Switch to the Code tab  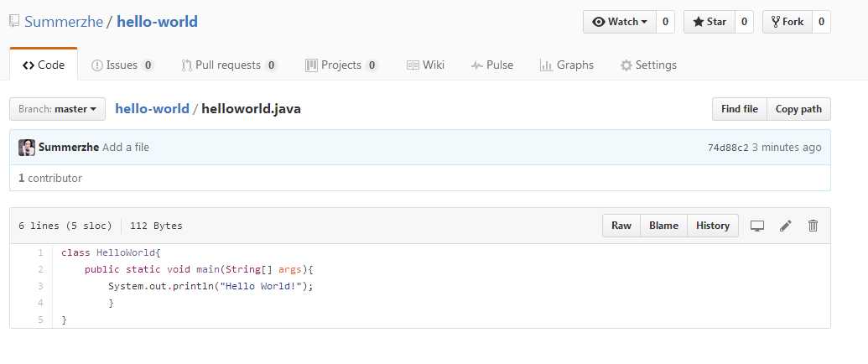(44, 65)
